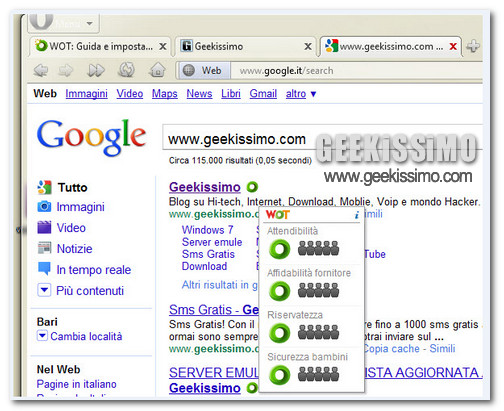Open the Opera menu button
Image resolution: width=504 pixels, height=411 pixels.
point(63,23)
